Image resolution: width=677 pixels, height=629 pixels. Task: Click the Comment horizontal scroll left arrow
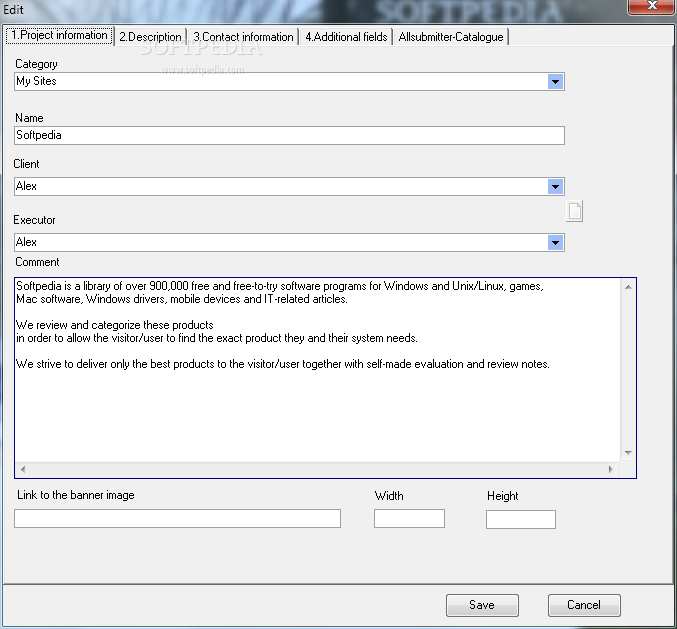coord(23,469)
